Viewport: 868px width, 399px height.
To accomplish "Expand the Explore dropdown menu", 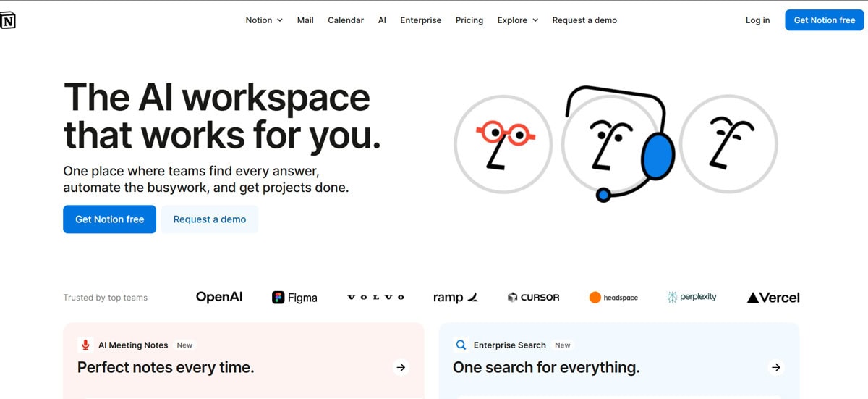I will point(517,20).
